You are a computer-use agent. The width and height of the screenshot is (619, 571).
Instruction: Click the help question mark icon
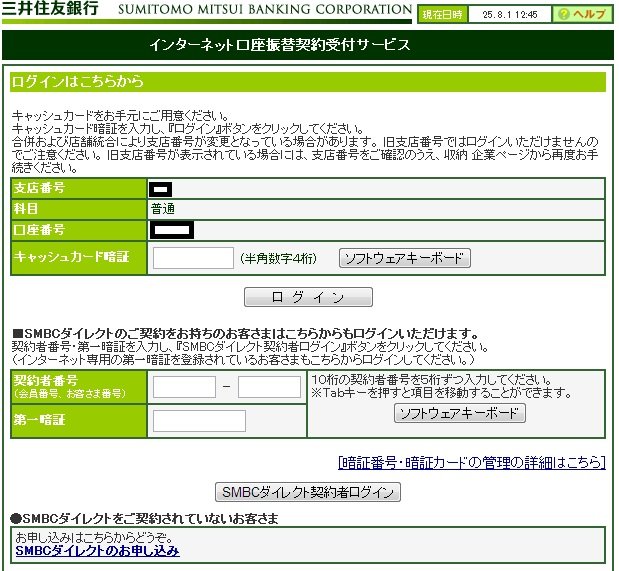[x=564, y=15]
